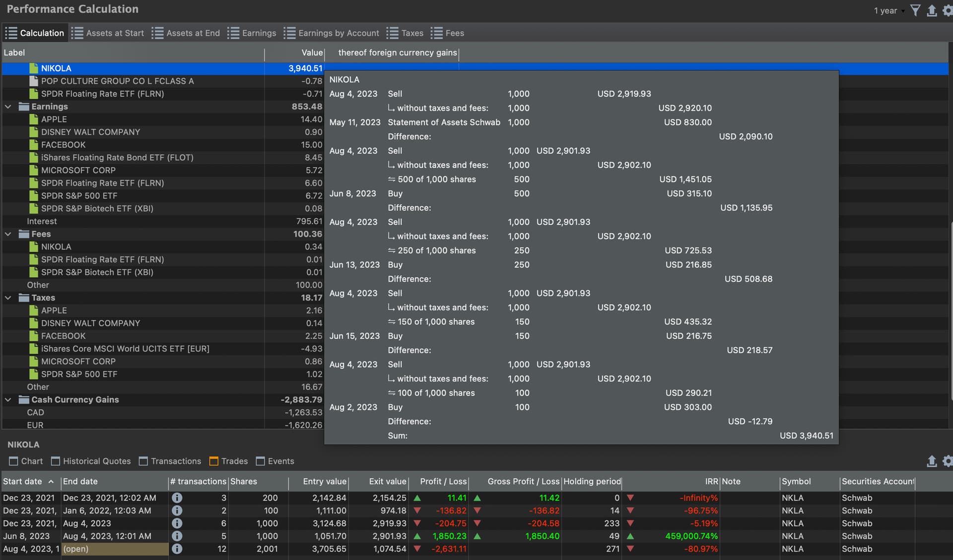Click info icon for the 200 shares trade
953x560 pixels.
[x=177, y=498]
